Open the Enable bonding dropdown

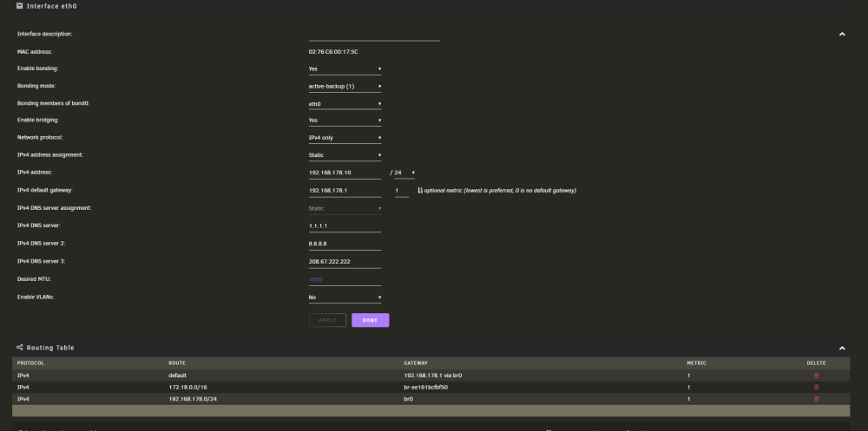pyautogui.click(x=345, y=69)
